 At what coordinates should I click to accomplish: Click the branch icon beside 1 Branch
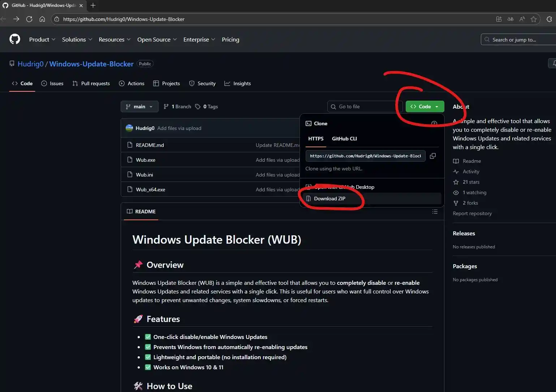pyautogui.click(x=167, y=106)
